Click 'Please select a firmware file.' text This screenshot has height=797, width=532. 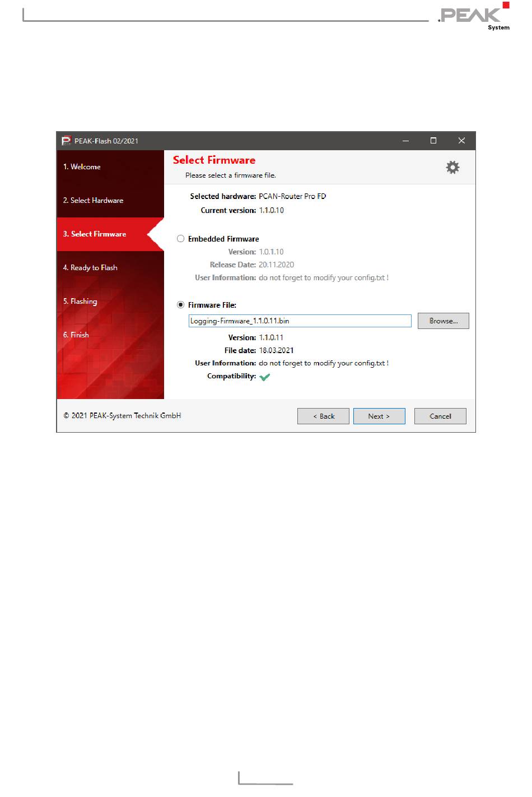231,175
